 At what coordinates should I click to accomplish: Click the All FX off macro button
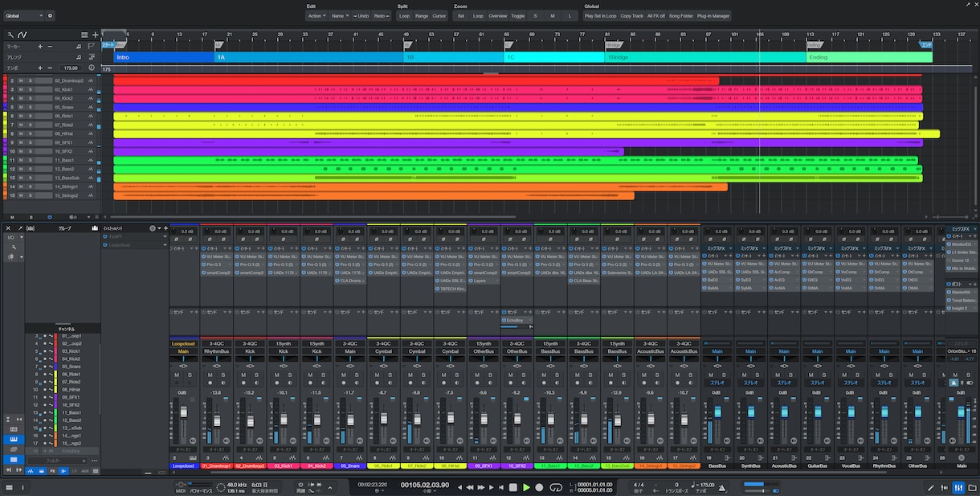(x=656, y=15)
